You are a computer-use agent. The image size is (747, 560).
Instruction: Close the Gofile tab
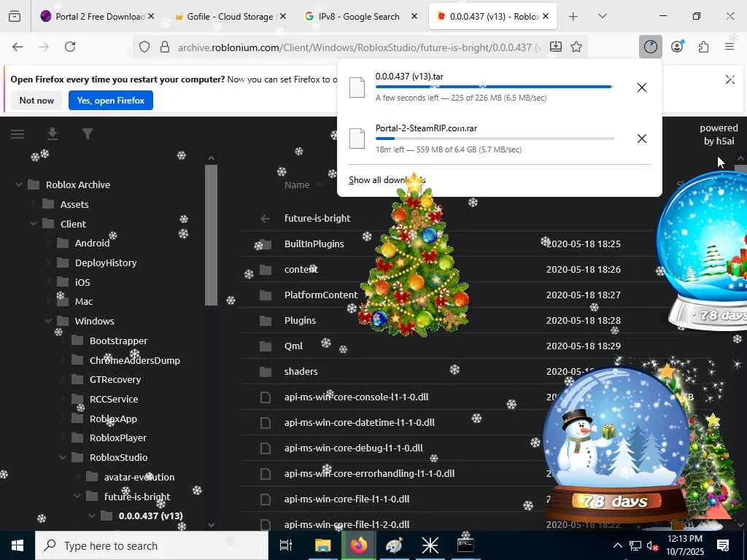(x=283, y=17)
